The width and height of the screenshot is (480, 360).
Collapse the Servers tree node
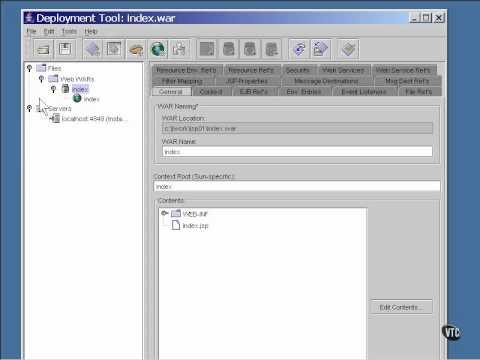(29, 108)
